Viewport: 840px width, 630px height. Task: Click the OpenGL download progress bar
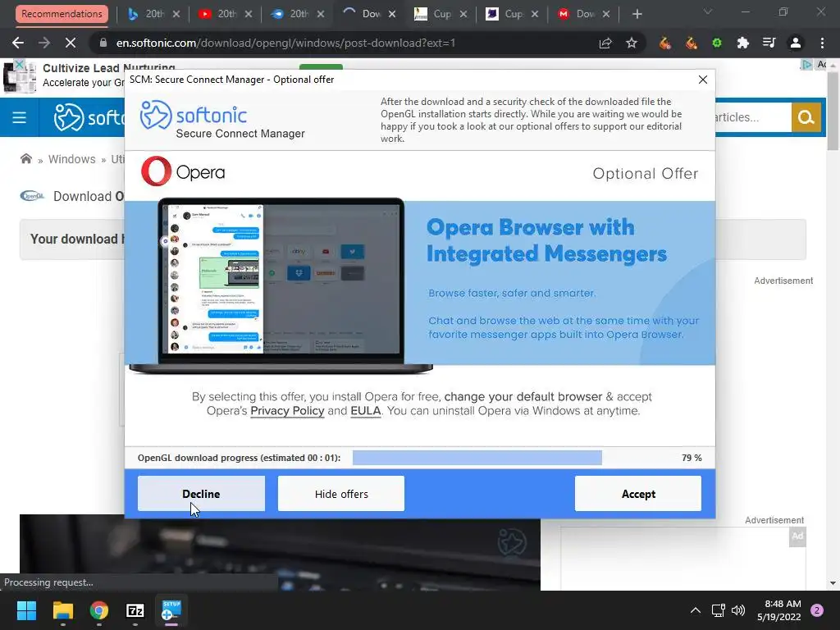point(477,458)
